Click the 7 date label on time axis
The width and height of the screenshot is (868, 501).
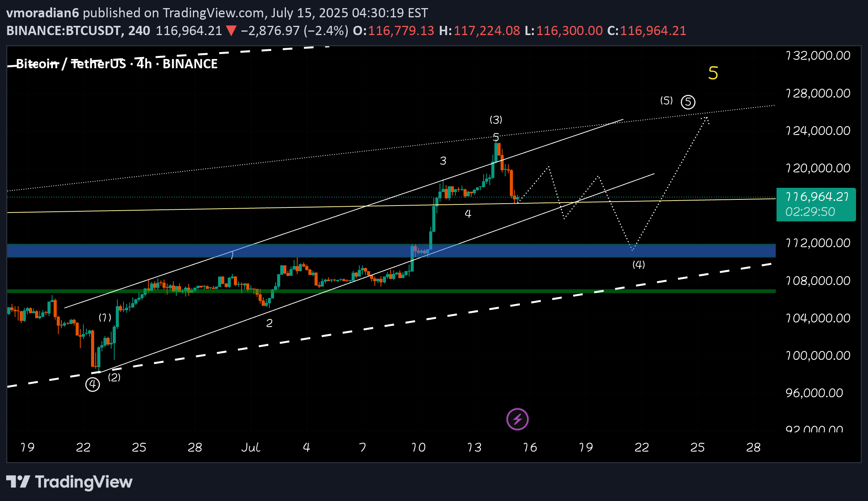click(362, 447)
